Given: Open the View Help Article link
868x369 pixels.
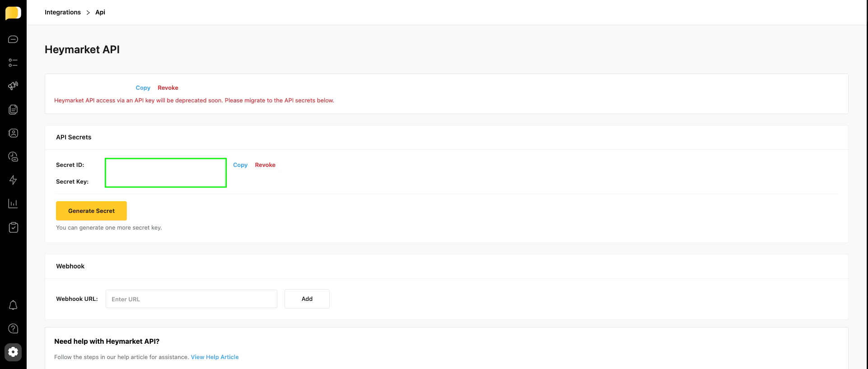Looking at the screenshot, I should click(215, 357).
